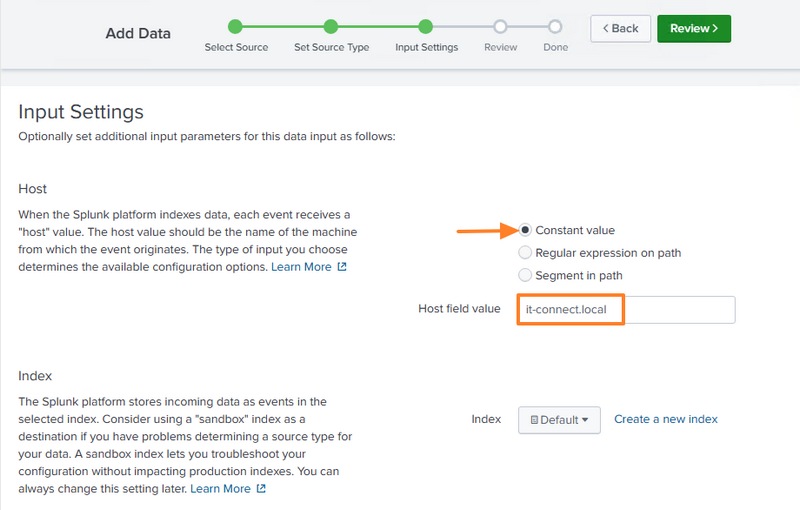Click the Select Source step circle
The width and height of the screenshot is (800, 510).
[x=235, y=27]
